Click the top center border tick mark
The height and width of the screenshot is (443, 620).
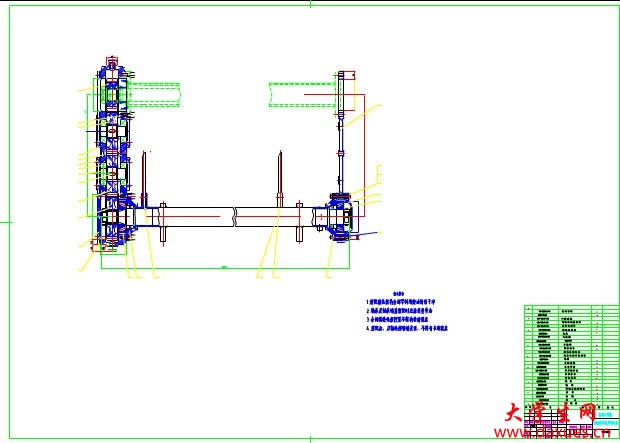310,4
